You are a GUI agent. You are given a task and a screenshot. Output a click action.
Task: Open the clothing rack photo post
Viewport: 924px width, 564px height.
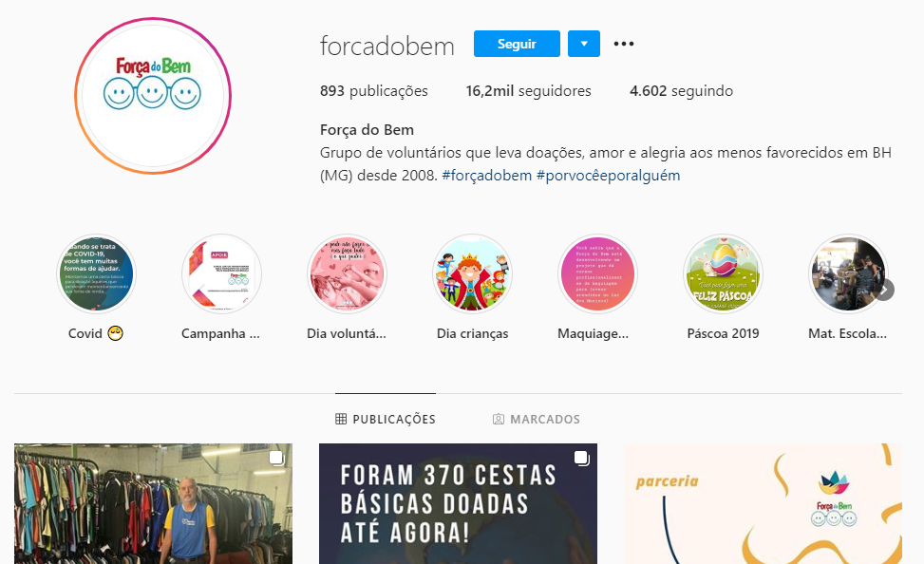153,504
